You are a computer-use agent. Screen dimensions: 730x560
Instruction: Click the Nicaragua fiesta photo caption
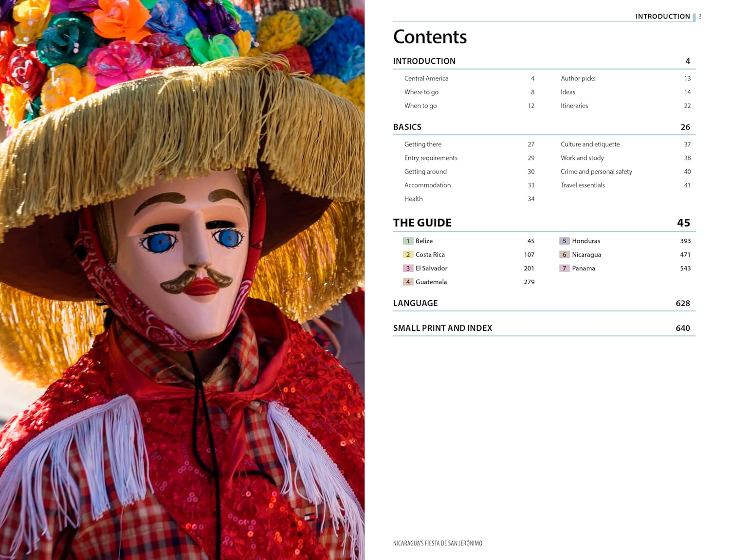point(438,543)
